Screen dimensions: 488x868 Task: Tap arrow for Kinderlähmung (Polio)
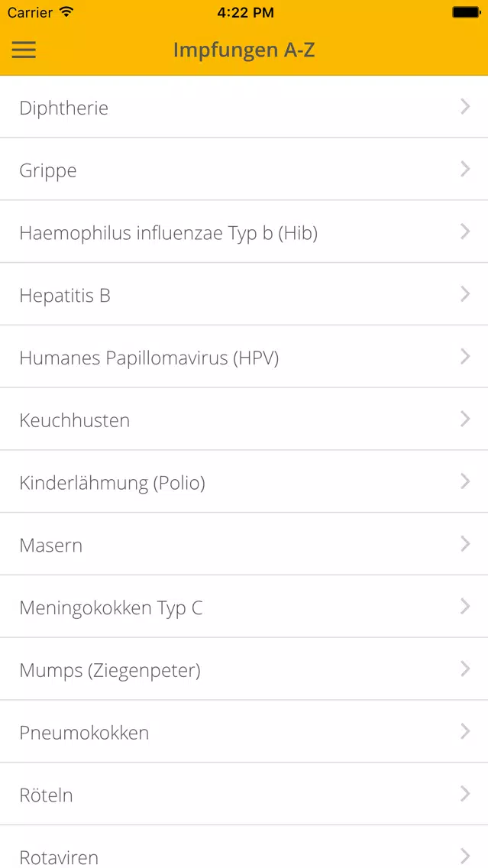coord(465,481)
